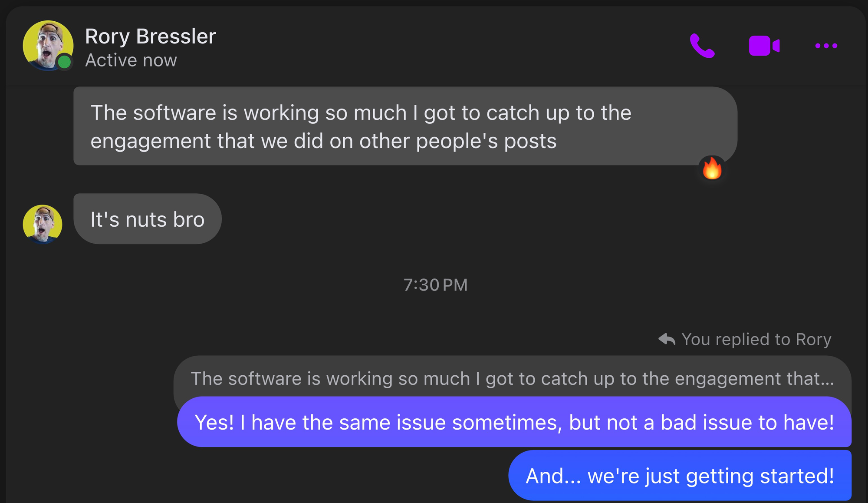Start a voice call with Rory
Screen dimensions: 868x503
702,46
